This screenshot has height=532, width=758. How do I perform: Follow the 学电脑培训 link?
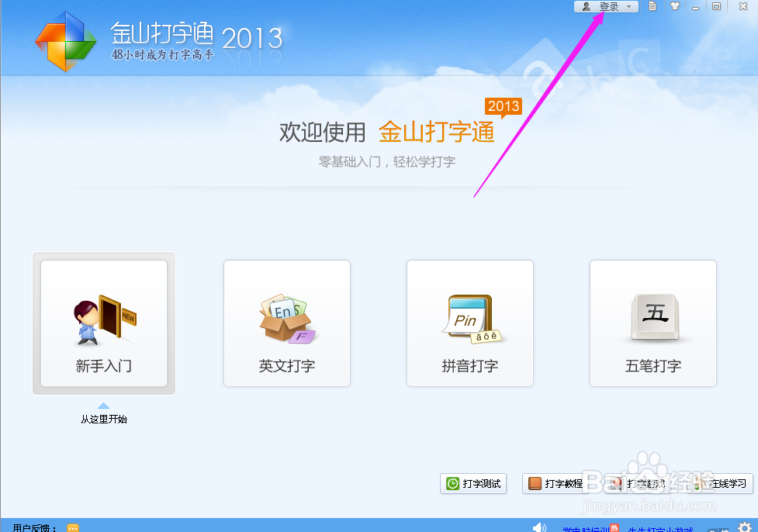586,529
